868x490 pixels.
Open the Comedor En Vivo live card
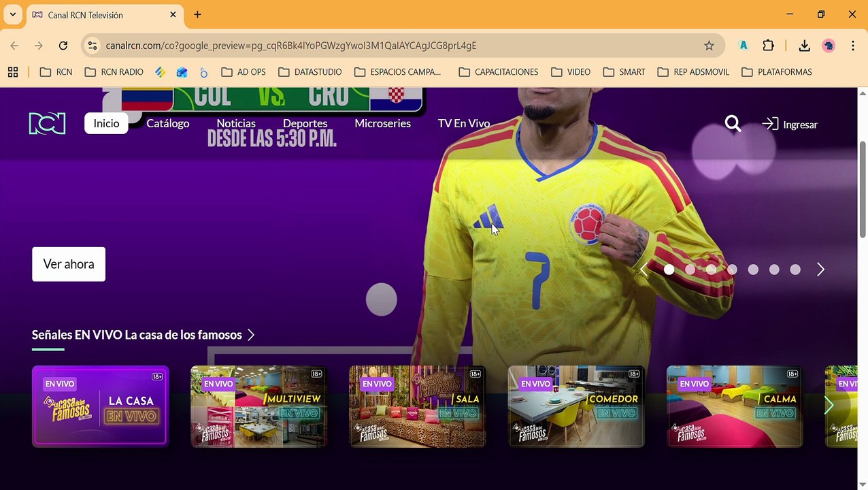[576, 406]
